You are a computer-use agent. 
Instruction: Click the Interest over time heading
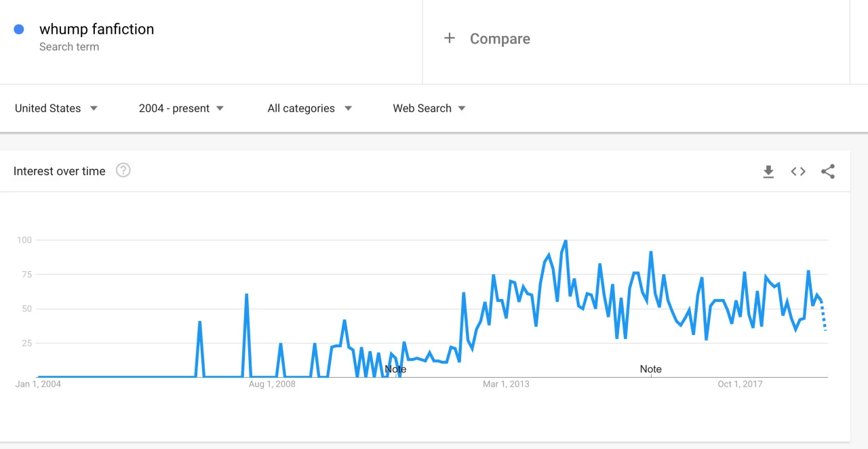pyautogui.click(x=60, y=171)
